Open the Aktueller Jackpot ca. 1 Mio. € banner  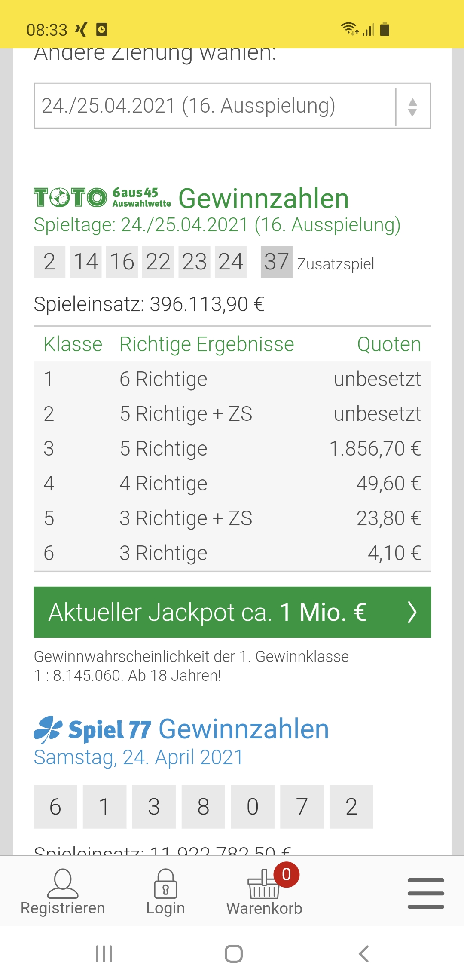pos(232,612)
